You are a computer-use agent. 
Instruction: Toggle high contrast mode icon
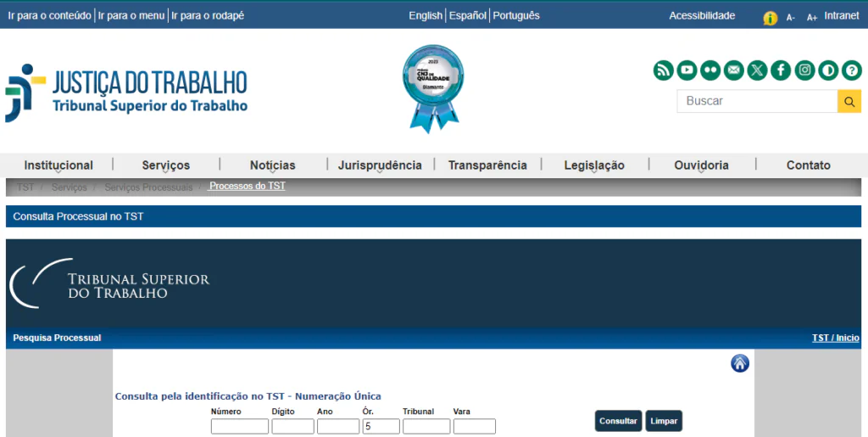828,70
